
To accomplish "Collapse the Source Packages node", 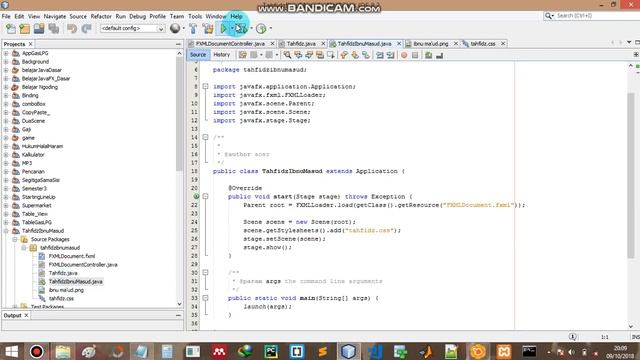I will pyautogui.click(x=15, y=239).
